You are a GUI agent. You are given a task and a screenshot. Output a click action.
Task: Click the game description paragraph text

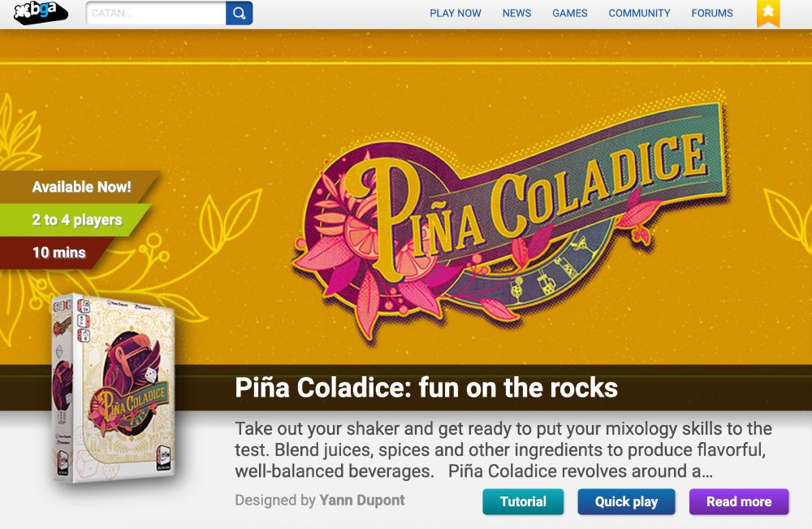pos(503,449)
